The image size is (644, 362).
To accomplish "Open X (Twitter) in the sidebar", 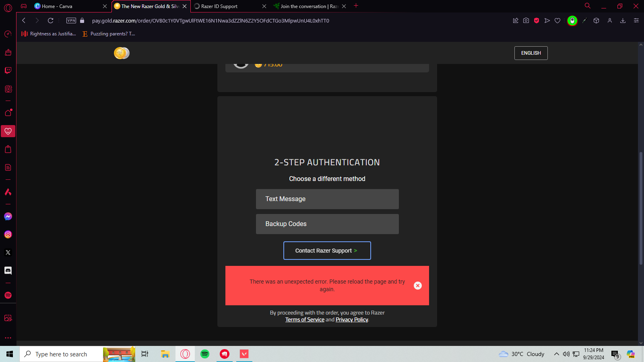I will point(8,253).
